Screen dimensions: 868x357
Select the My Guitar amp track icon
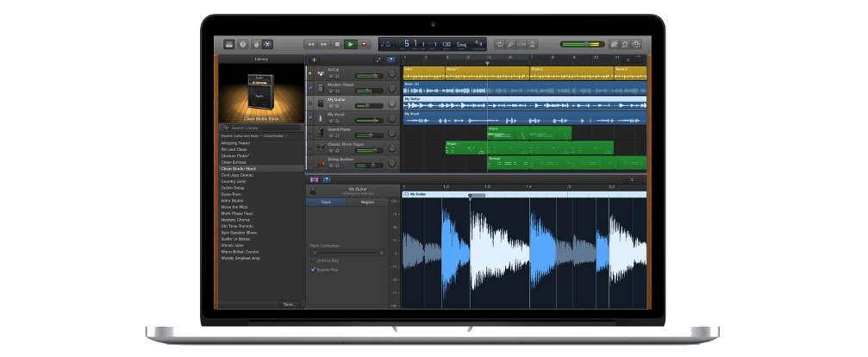(321, 103)
